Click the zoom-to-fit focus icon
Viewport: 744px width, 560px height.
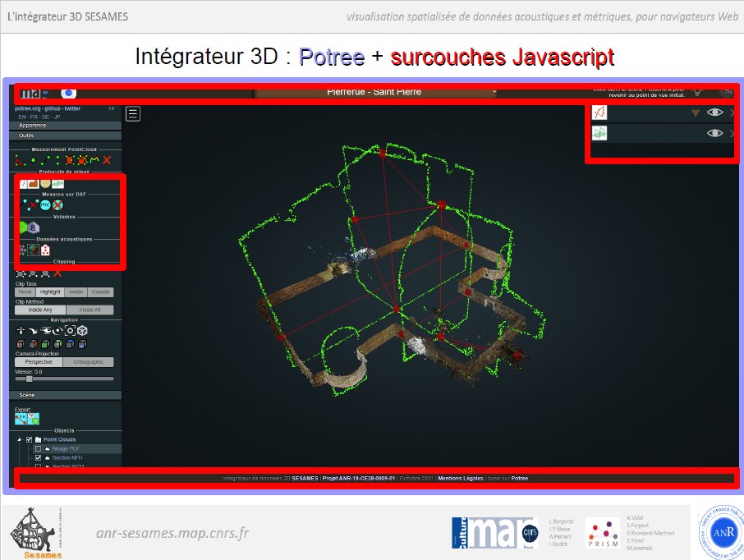pyautogui.click(x=71, y=331)
